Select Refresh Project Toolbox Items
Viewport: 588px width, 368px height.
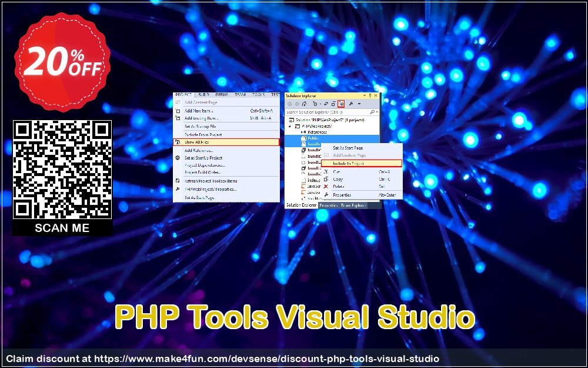coord(226,181)
